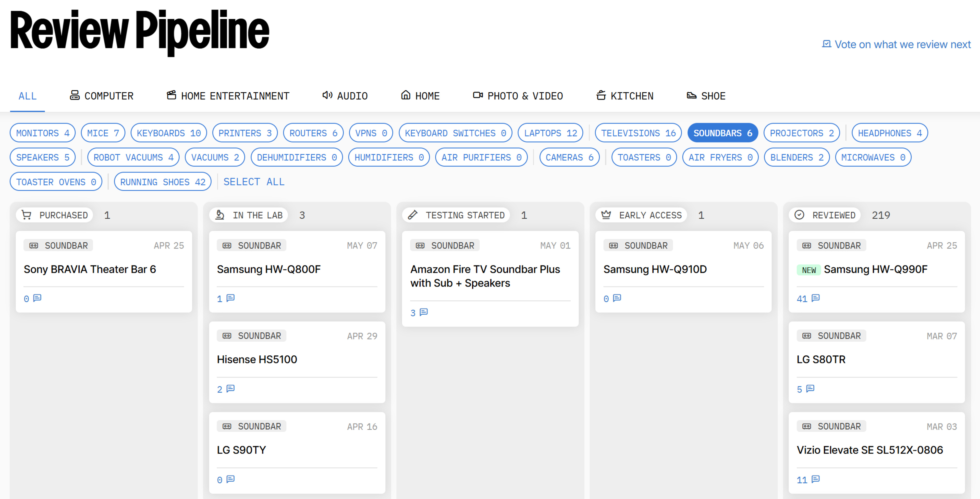
Task: Click the Early Access crown icon
Action: (606, 215)
